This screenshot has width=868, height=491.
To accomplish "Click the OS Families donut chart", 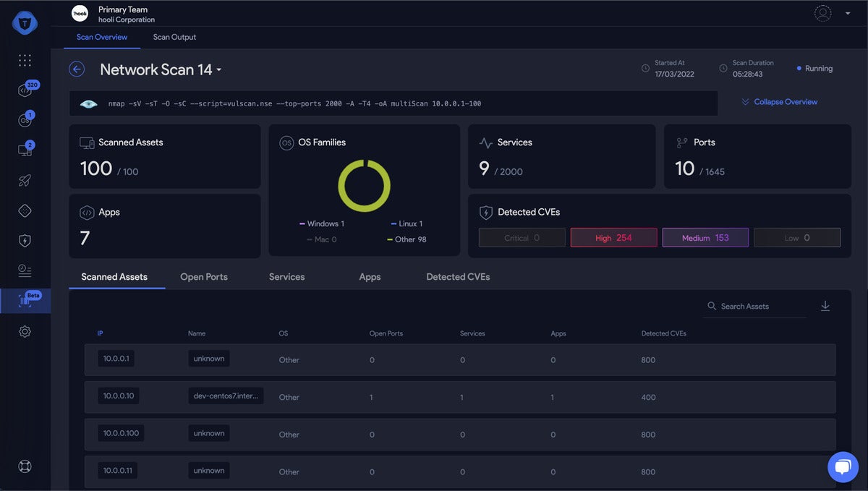I will [x=365, y=186].
